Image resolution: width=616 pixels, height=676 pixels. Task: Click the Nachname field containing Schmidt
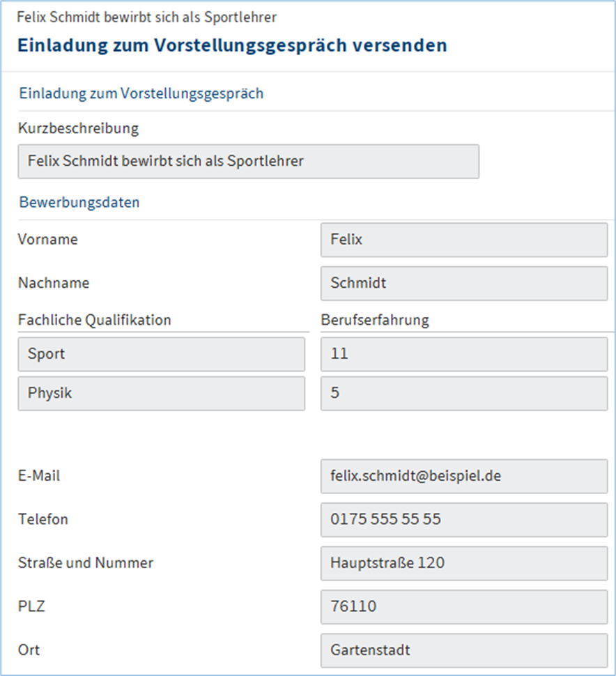[463, 284]
